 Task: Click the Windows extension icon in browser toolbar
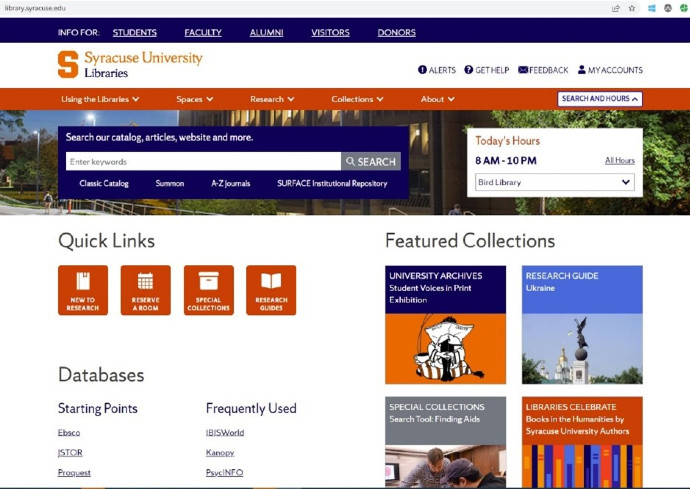coord(652,8)
